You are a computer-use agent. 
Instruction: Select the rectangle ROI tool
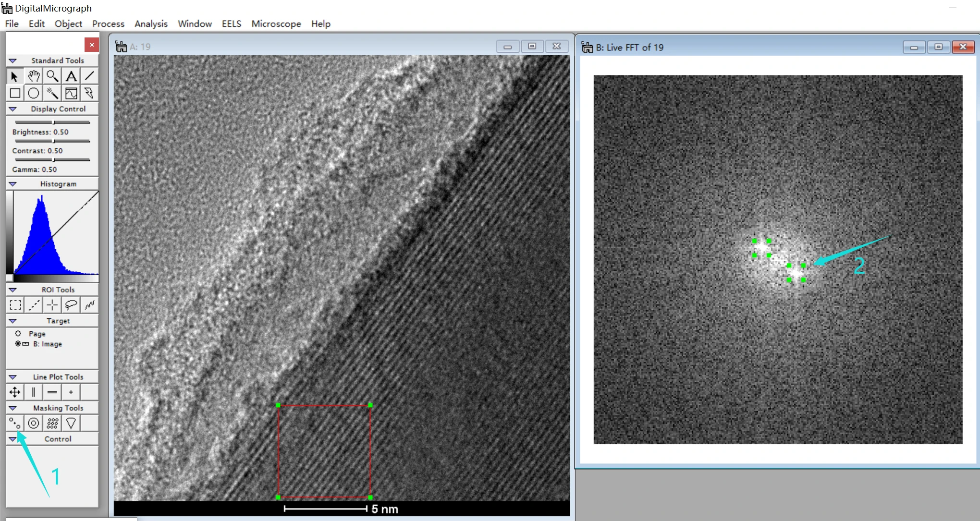point(15,304)
